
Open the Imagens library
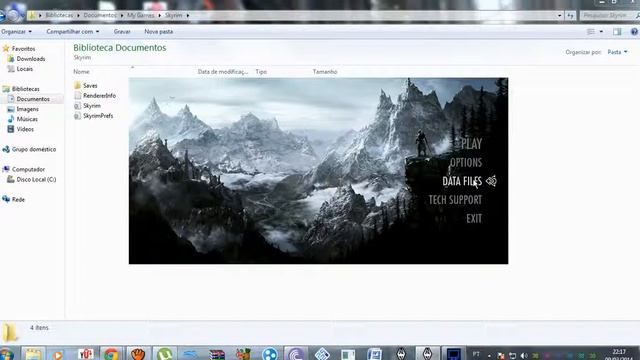[23, 109]
